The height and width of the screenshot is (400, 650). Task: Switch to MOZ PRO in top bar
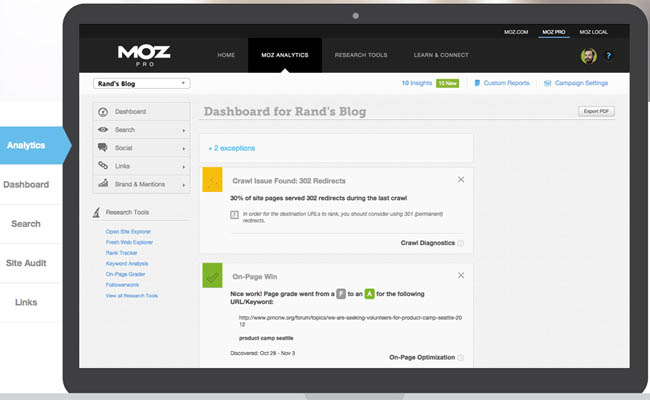pos(554,32)
